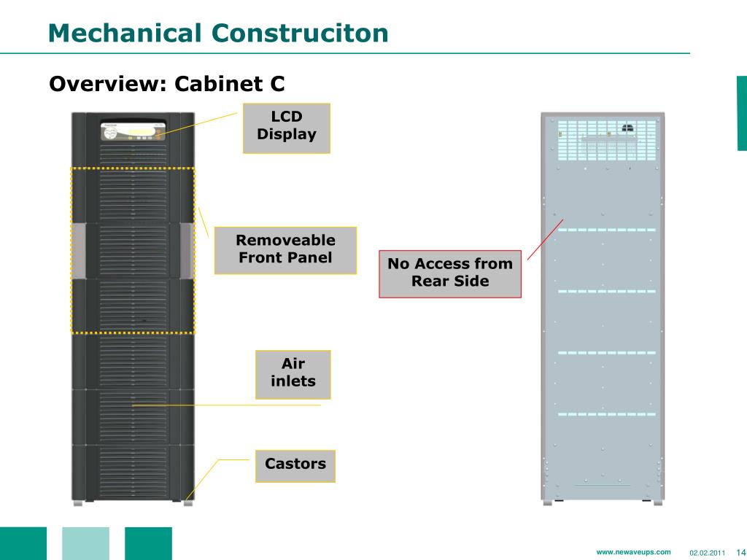Click the date 02.02.2011 in footer
This screenshot has width=747, height=560.
(x=707, y=553)
